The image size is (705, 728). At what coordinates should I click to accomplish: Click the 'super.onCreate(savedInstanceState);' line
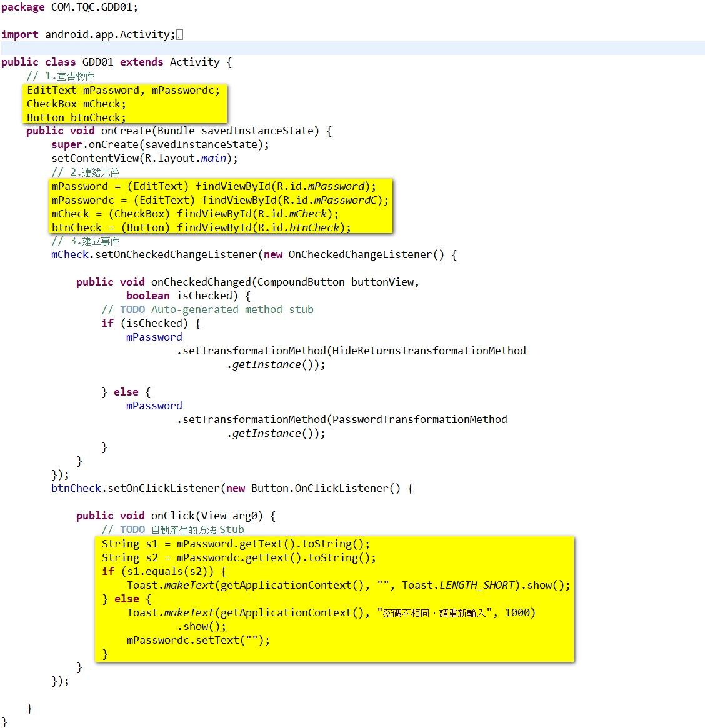pos(160,145)
